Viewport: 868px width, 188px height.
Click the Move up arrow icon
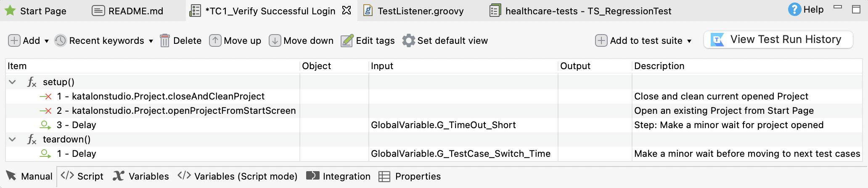(215, 41)
